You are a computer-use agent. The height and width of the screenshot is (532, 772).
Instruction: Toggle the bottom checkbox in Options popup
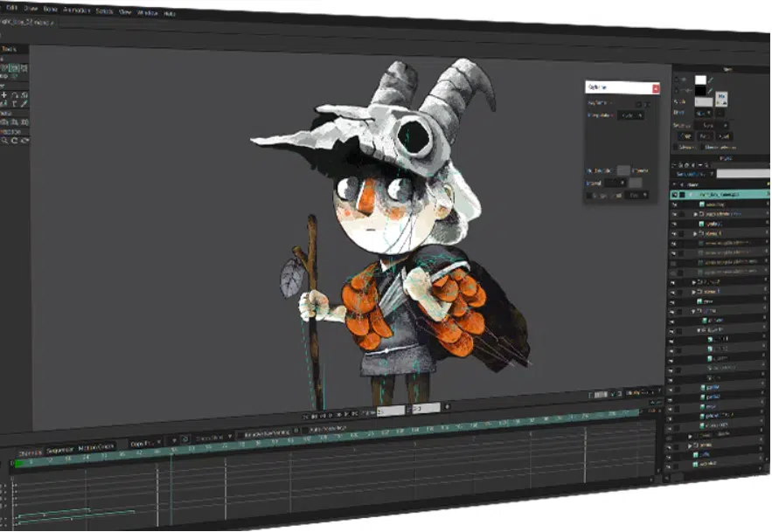(589, 196)
